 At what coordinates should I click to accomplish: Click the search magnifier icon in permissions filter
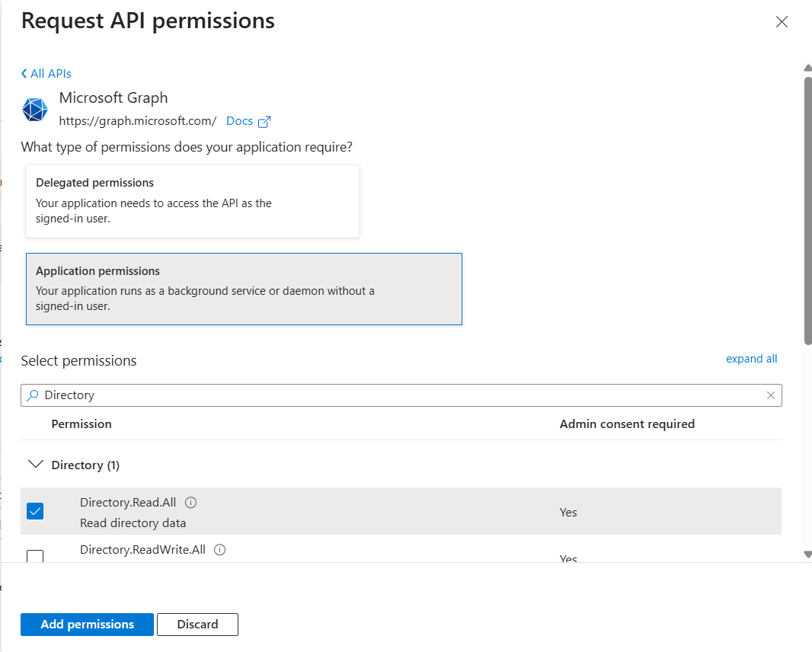(x=33, y=395)
